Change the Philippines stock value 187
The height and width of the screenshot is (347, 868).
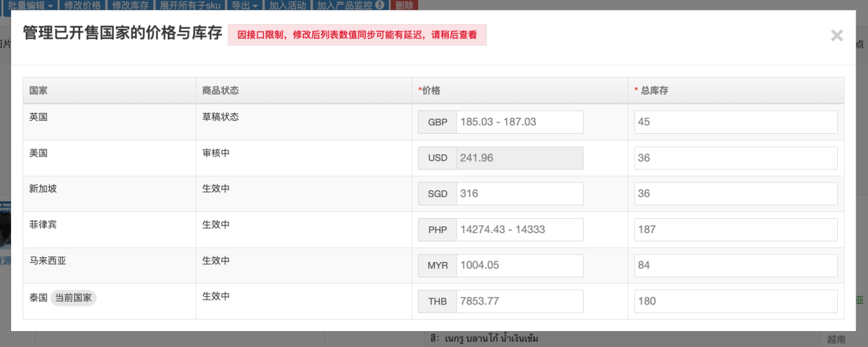(x=735, y=230)
